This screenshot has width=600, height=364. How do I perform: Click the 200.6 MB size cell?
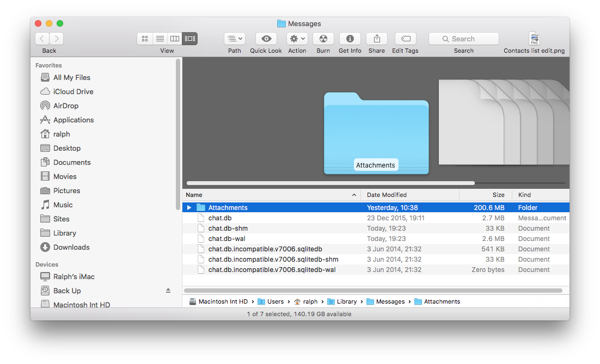[489, 208]
